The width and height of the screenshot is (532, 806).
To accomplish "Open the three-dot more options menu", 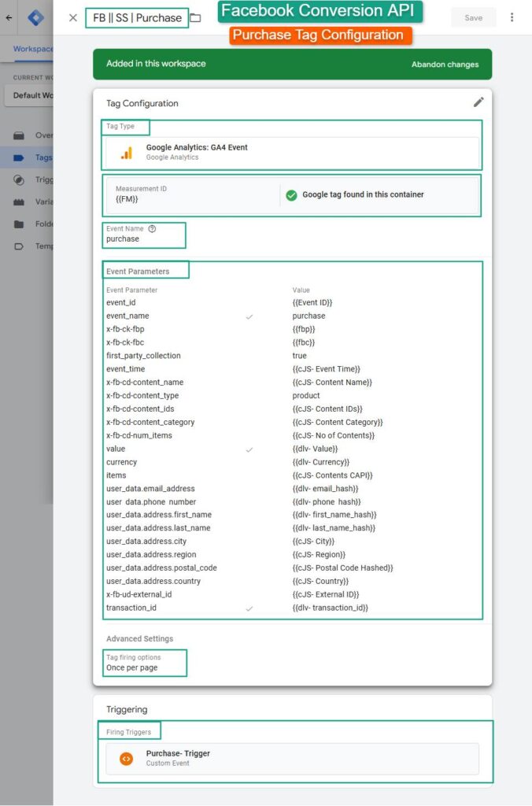I will point(512,17).
